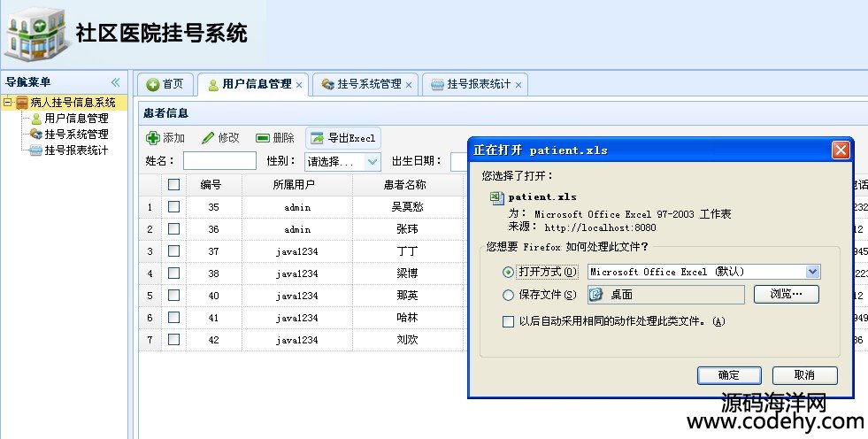
Task: Focus the 姓名 search input field
Action: pos(219,161)
